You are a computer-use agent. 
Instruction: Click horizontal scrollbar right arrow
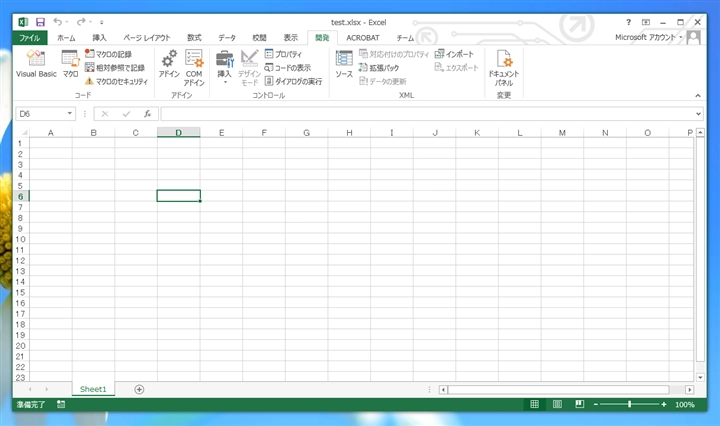click(690, 390)
